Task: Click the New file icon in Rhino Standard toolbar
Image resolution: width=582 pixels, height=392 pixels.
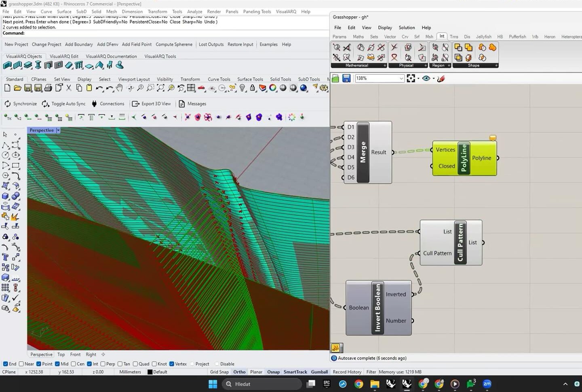Action: point(7,88)
